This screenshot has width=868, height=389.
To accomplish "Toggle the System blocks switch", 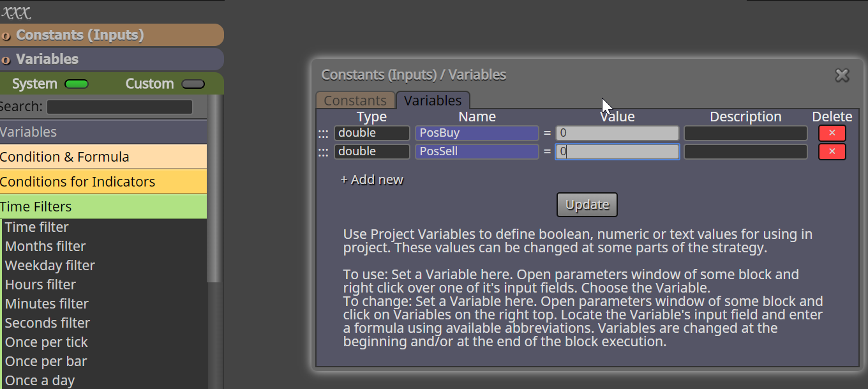I will point(77,84).
